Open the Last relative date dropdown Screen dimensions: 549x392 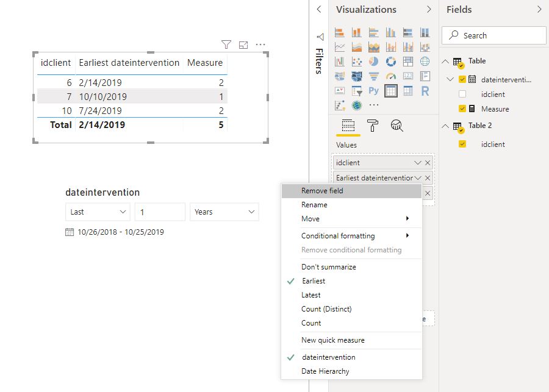coord(98,212)
